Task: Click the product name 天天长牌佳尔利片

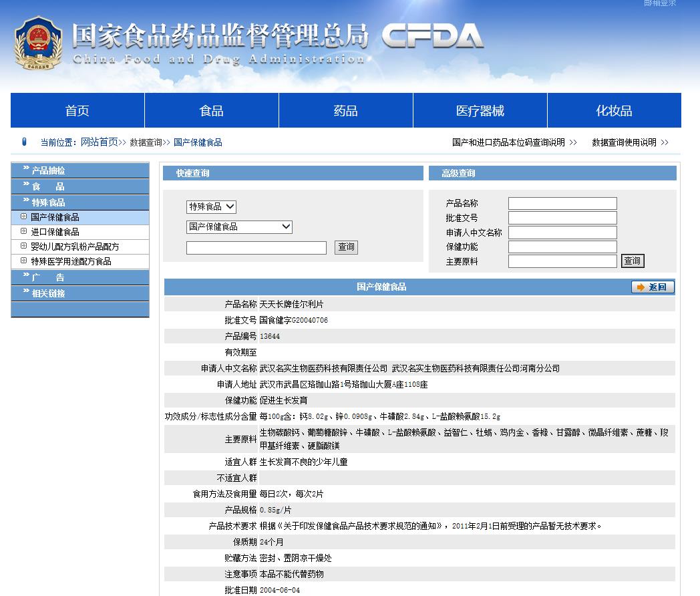Action: 291,305
